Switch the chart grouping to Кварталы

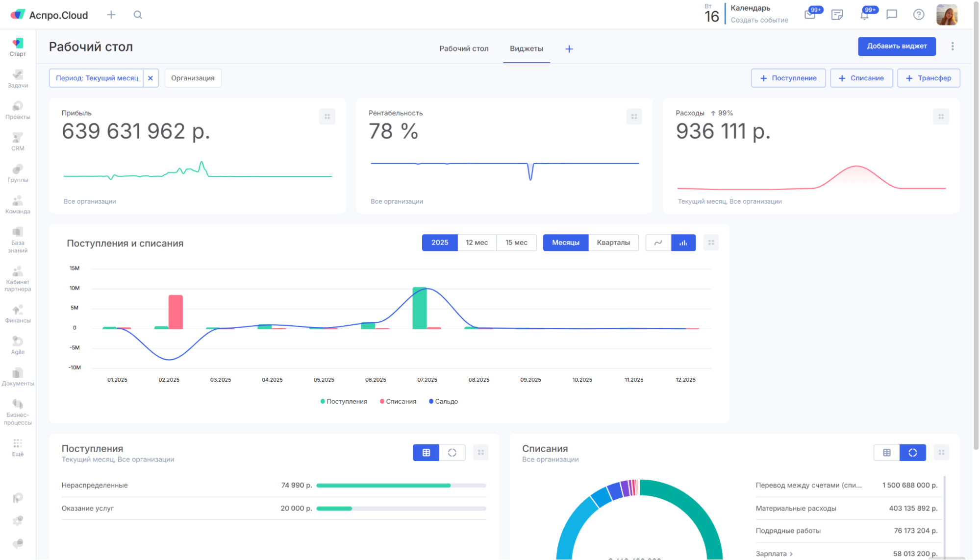pyautogui.click(x=613, y=243)
